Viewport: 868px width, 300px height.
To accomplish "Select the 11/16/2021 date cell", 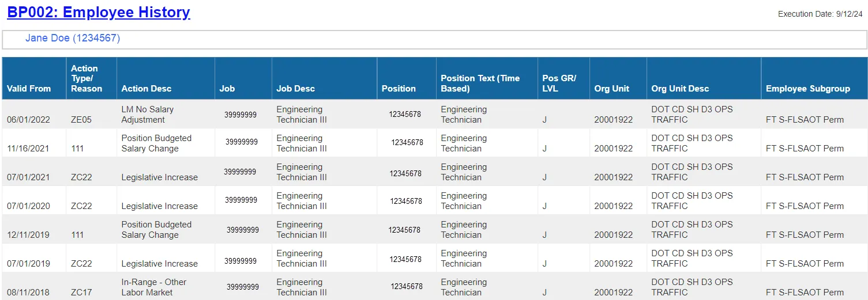I will click(28, 149).
